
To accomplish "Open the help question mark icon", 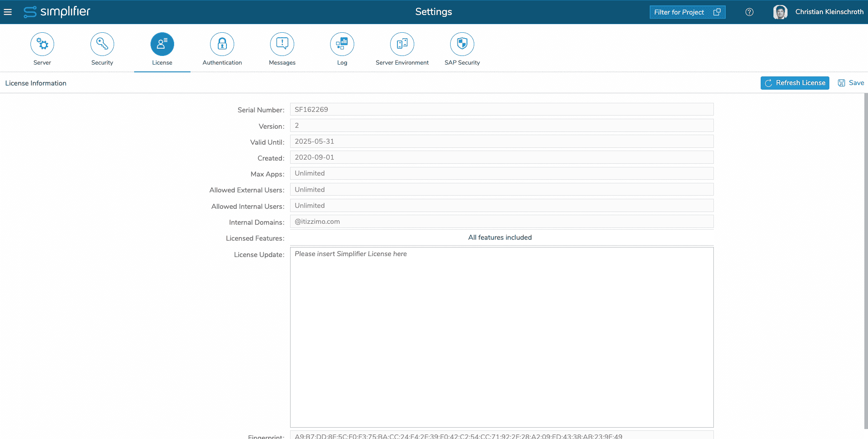I will tap(749, 12).
